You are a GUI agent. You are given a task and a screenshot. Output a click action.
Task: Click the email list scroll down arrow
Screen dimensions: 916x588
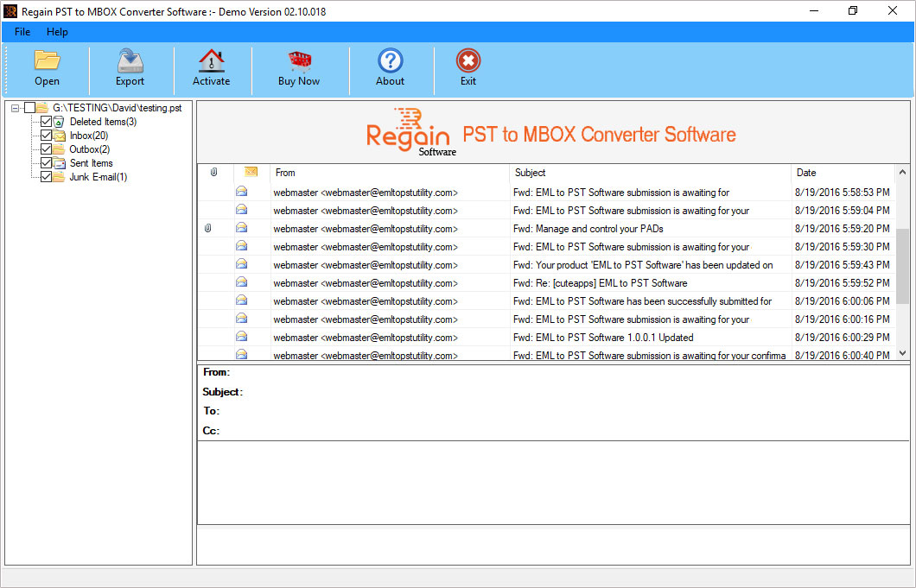click(x=902, y=352)
